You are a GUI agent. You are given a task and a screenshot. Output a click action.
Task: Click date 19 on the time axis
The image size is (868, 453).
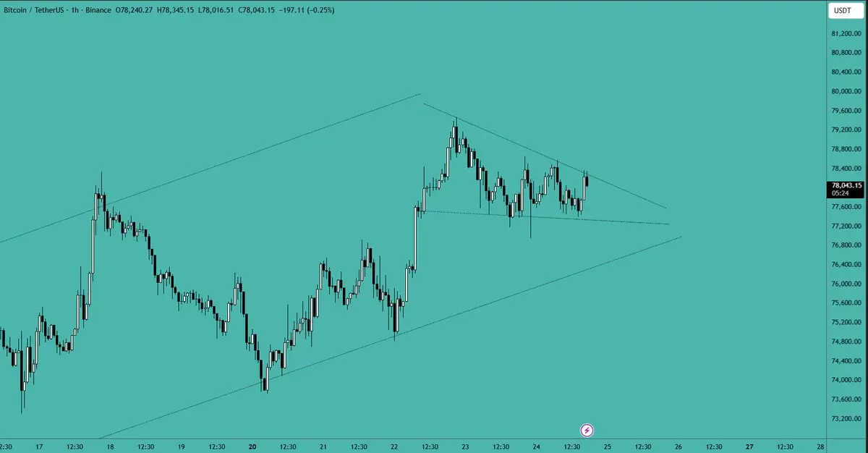coord(181,446)
